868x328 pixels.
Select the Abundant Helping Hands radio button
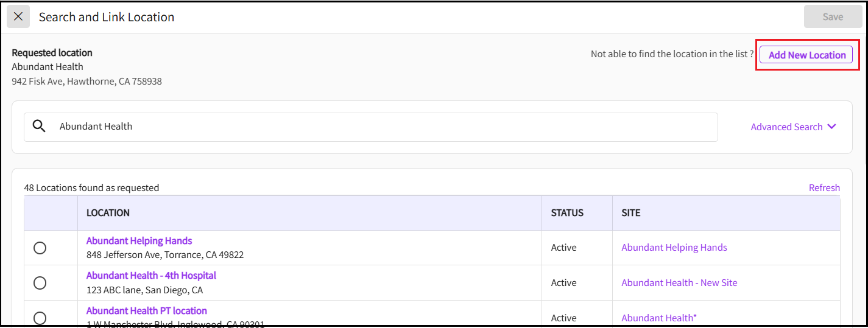(x=40, y=248)
